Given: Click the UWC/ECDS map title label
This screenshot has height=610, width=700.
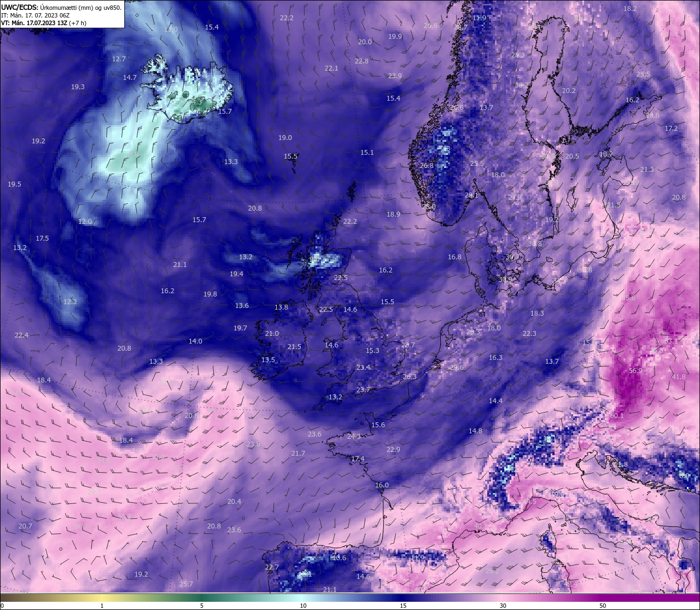Looking at the screenshot, I should click(61, 8).
